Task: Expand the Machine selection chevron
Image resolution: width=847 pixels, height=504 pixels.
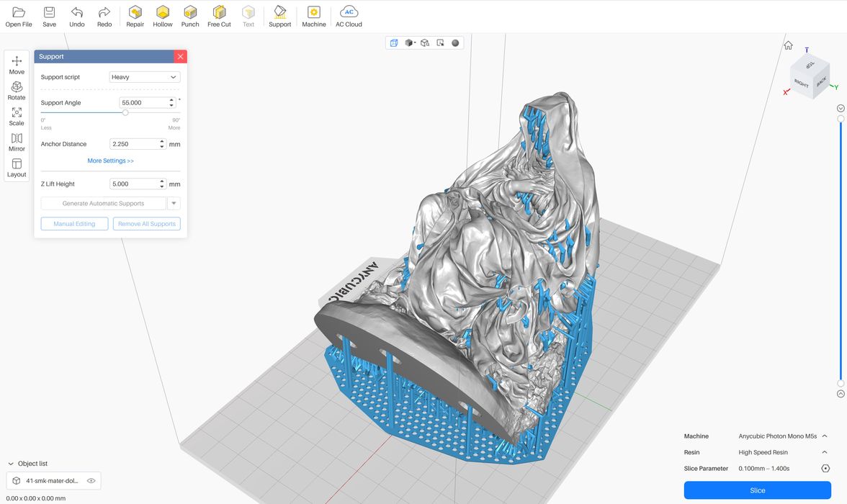Action: point(825,436)
